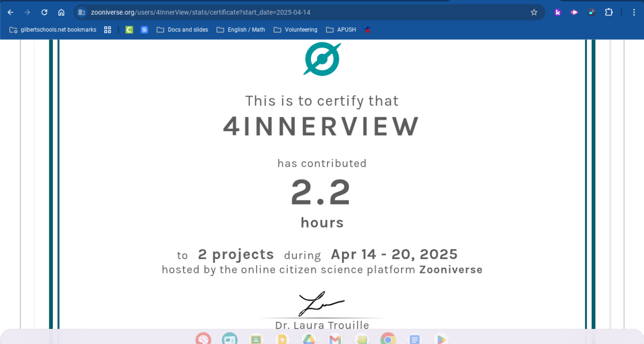Open the blue striped circle bookmark
This screenshot has height=344, width=644.
pos(144,30)
